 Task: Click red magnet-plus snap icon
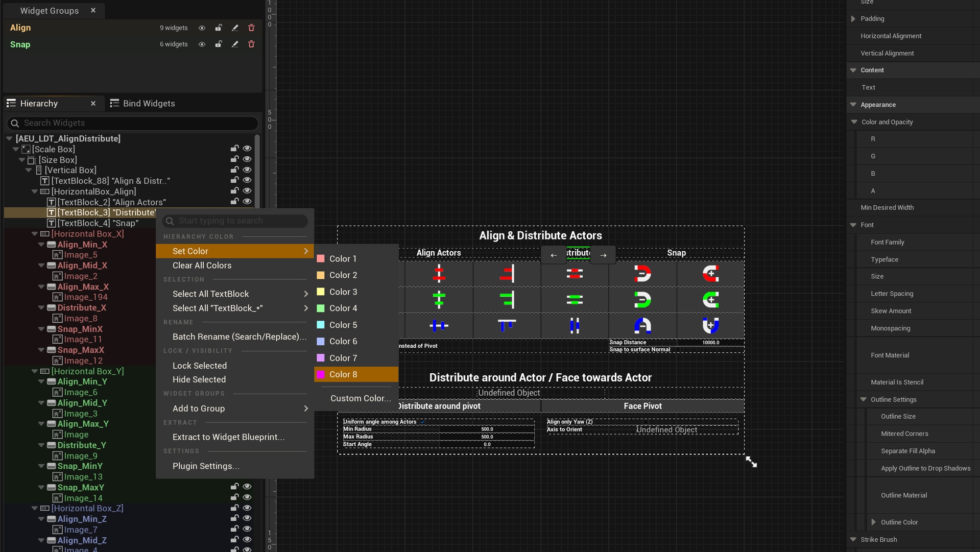[710, 274]
